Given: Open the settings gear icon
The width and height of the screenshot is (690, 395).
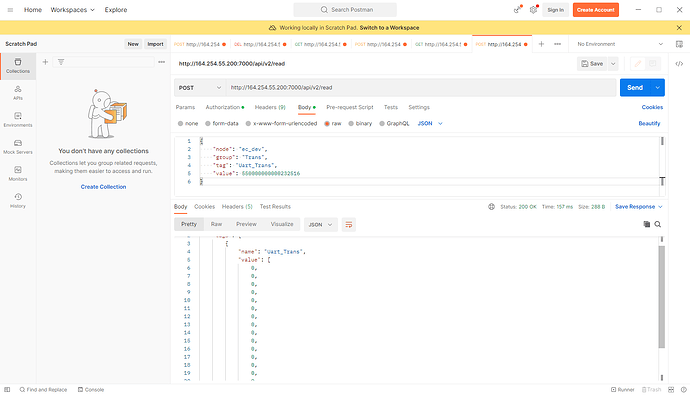Looking at the screenshot, I should 533,10.
